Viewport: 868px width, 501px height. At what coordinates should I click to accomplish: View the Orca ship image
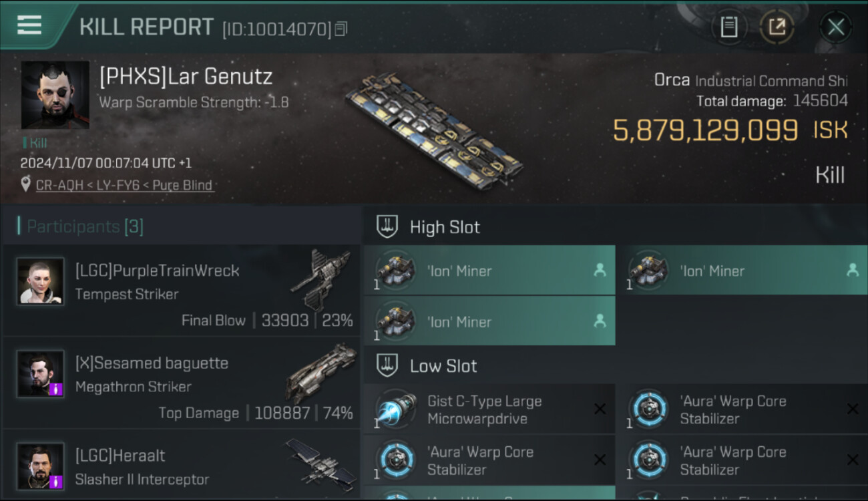434,132
